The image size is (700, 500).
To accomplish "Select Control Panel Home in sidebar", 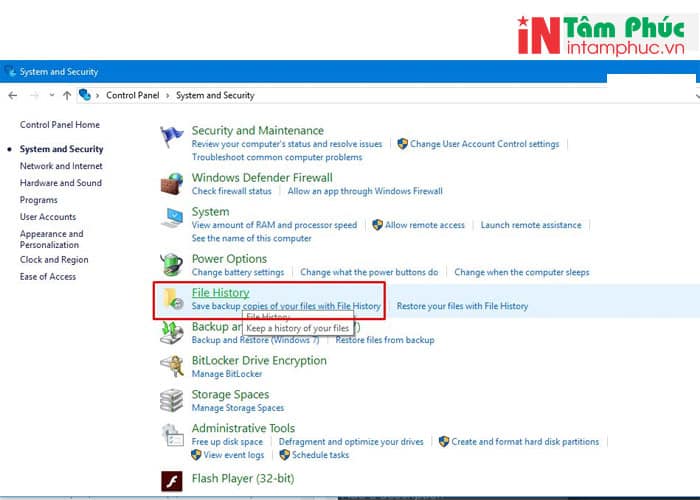I will pyautogui.click(x=60, y=125).
